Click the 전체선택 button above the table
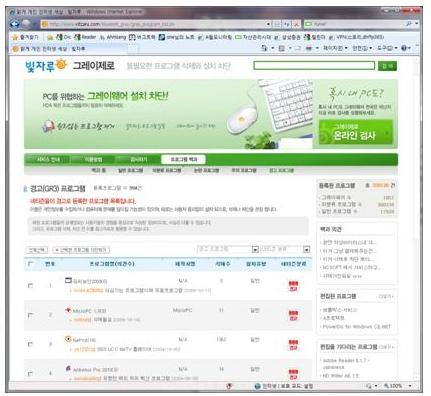The width and height of the screenshot is (431, 396). [37, 250]
